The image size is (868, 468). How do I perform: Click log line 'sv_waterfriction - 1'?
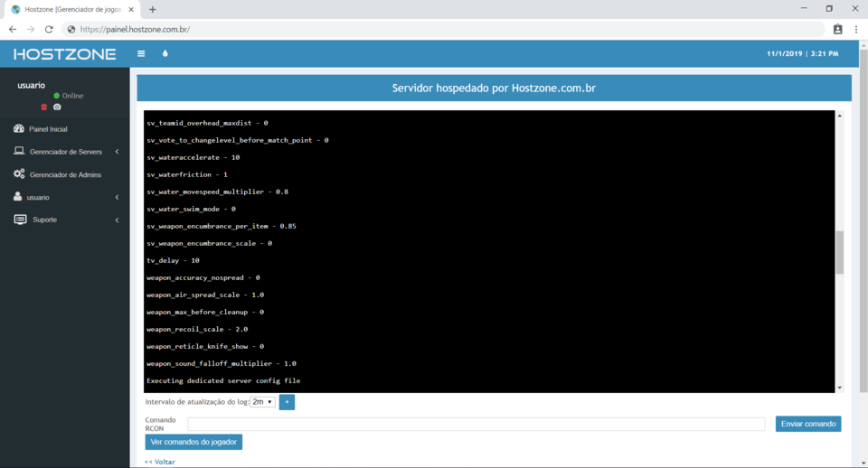pyautogui.click(x=186, y=174)
